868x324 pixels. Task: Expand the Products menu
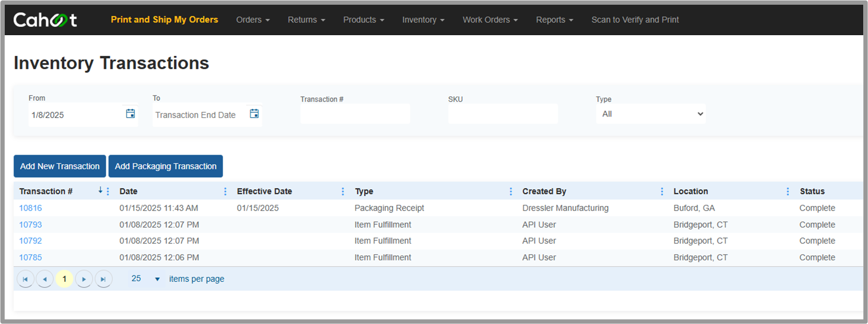[x=364, y=20]
